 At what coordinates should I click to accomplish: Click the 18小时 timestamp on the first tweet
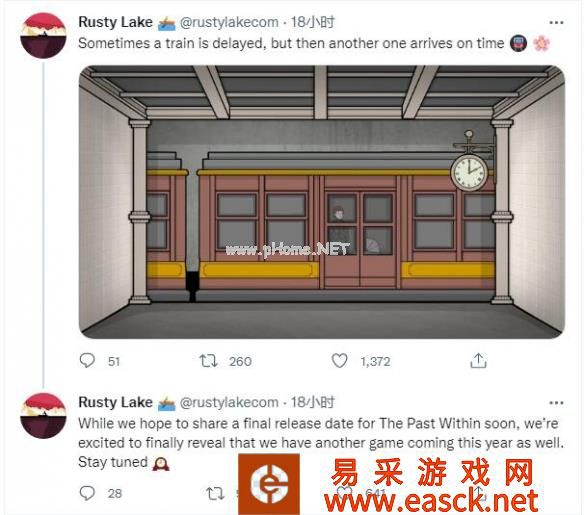(x=312, y=22)
